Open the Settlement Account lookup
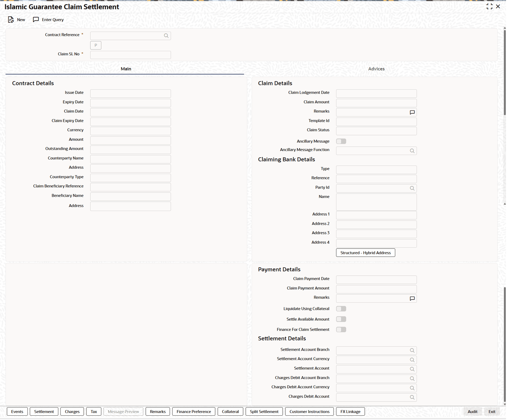 (x=412, y=369)
